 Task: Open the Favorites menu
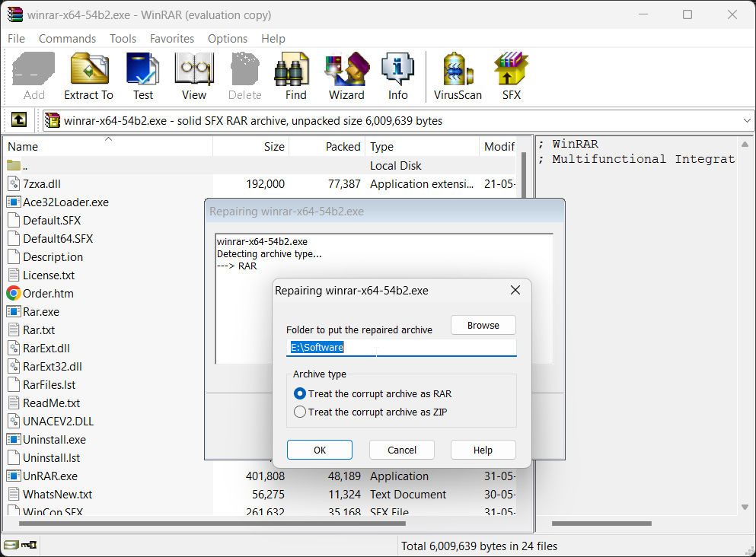171,39
